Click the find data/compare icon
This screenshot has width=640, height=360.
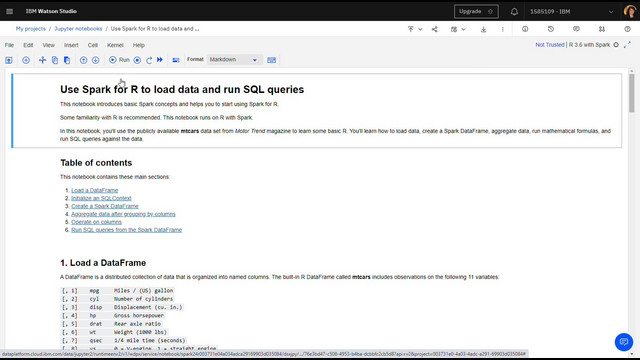[x=602, y=29]
